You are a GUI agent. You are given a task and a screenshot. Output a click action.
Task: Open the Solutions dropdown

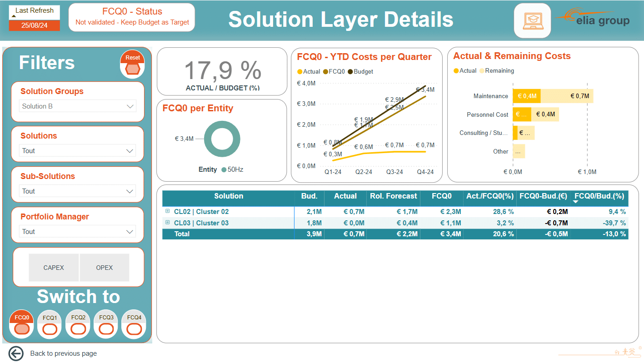click(78, 151)
